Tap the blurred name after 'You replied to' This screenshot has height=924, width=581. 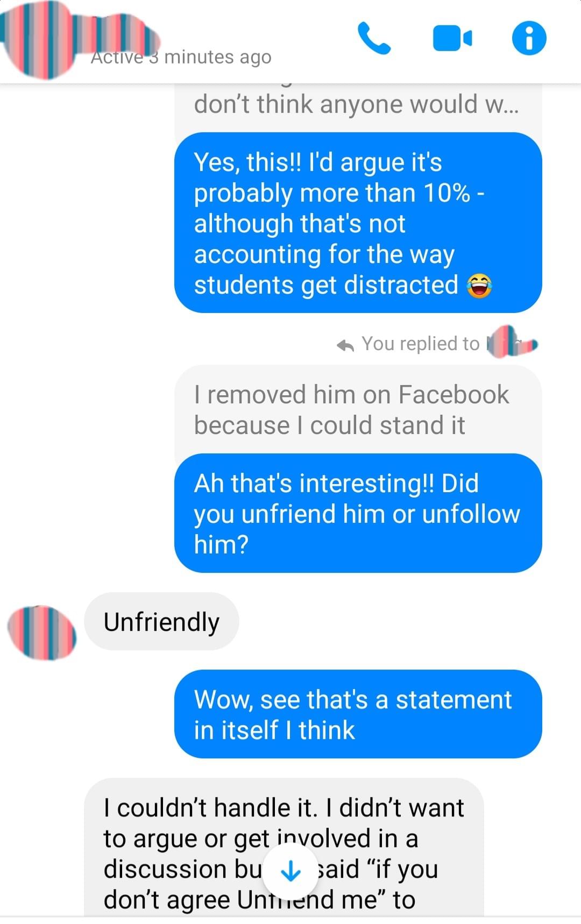point(512,343)
